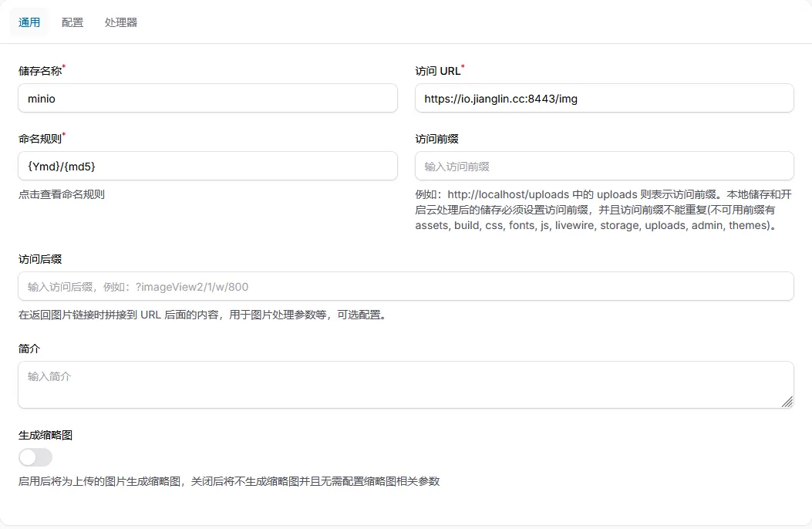Click the 访问 URL input field
Viewport: 812px width, 529px height.
click(x=604, y=99)
